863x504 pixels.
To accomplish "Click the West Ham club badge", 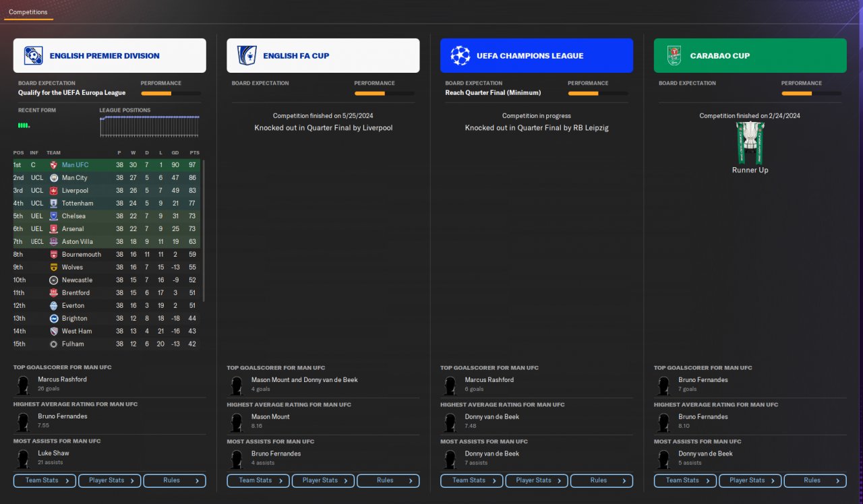I will 54,332.
